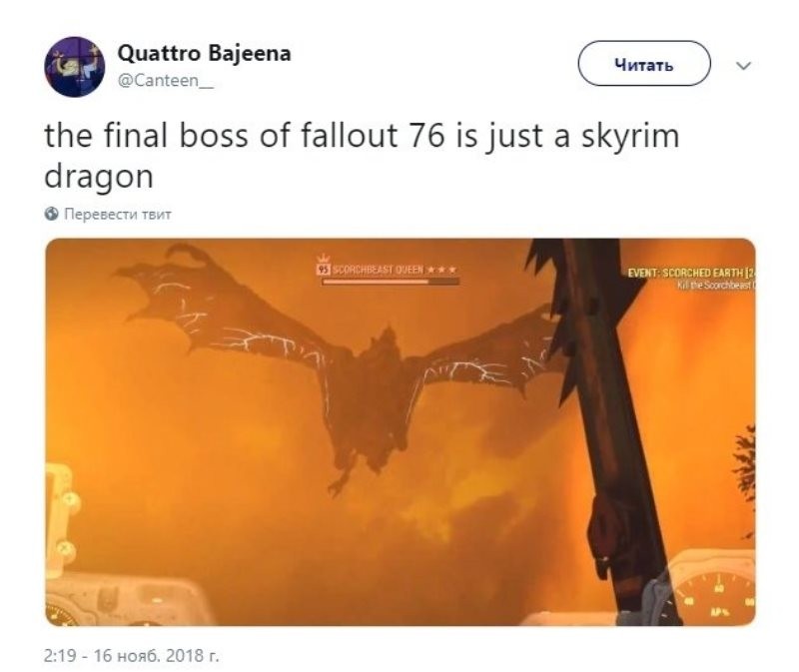Click the level 95 badge icon
The width and height of the screenshot is (799, 672).
tap(323, 270)
